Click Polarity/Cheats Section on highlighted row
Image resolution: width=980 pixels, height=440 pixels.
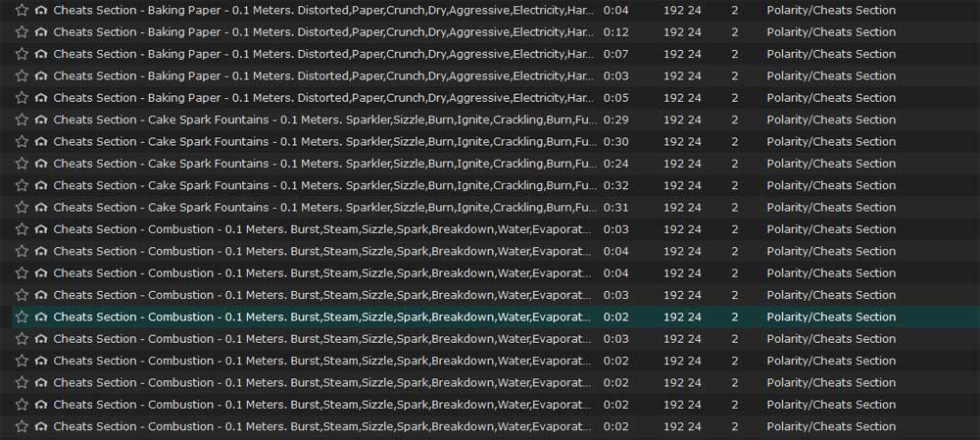click(x=831, y=317)
